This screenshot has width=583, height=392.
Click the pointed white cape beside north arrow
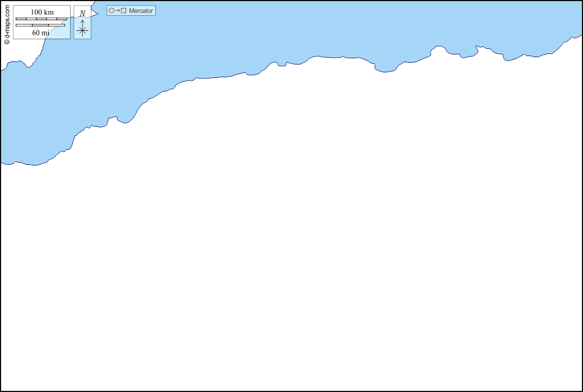[94, 11]
